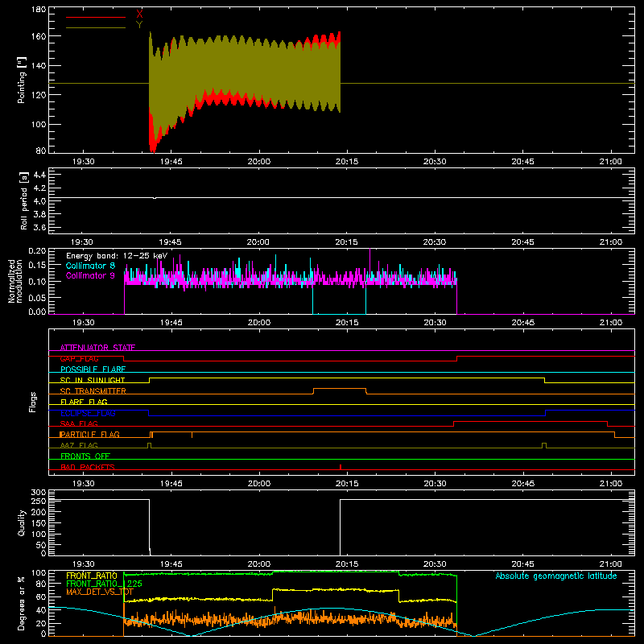The width and height of the screenshot is (644, 644).
Task: Click the 120 tick on Pointing axis
Action: tap(39, 95)
